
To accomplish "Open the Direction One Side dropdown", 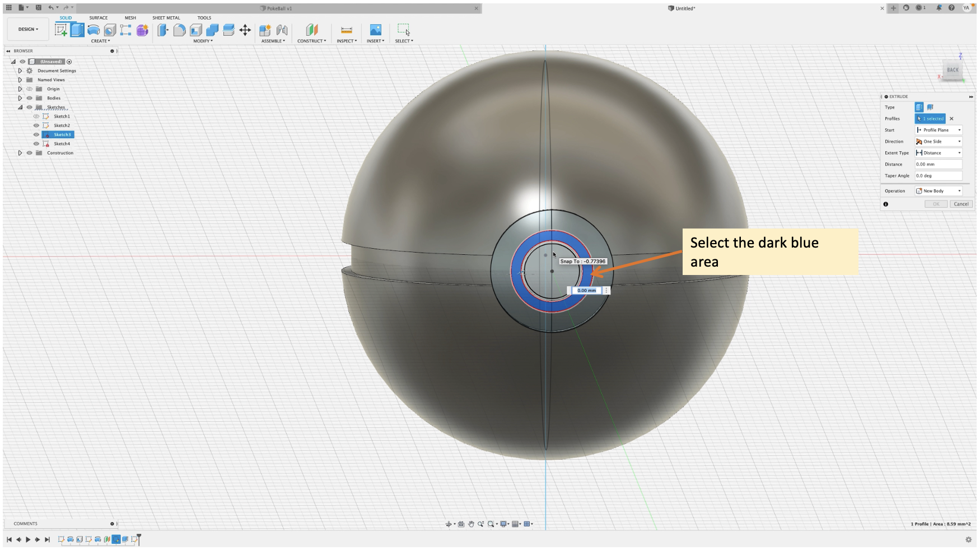I will (939, 141).
